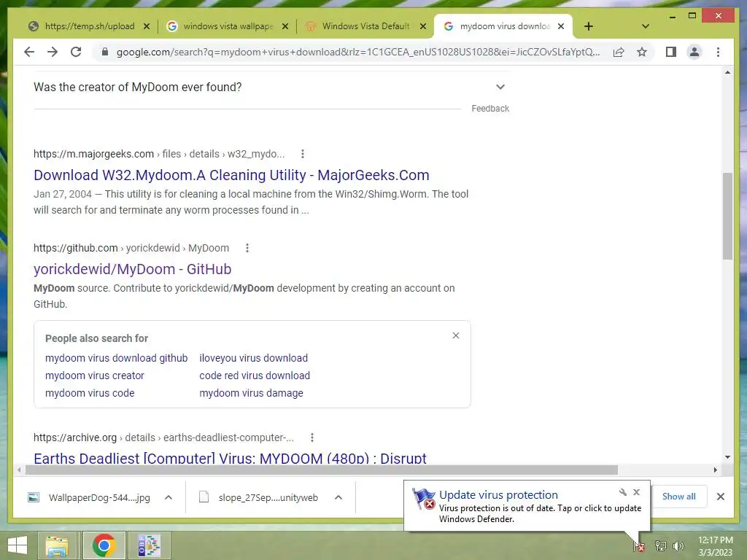
Task: Open a new tab
Action: (589, 26)
